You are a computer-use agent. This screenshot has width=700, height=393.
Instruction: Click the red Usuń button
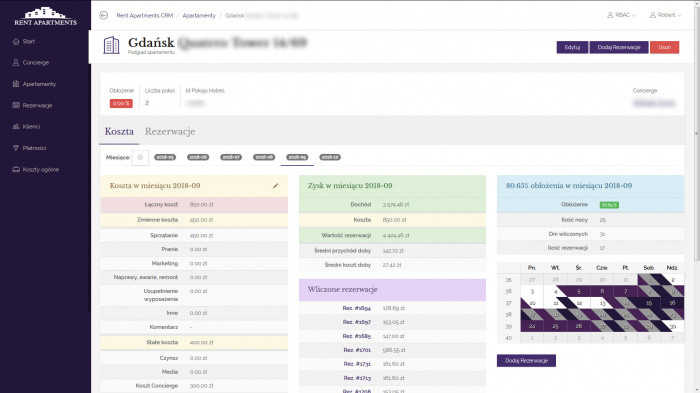(x=664, y=47)
